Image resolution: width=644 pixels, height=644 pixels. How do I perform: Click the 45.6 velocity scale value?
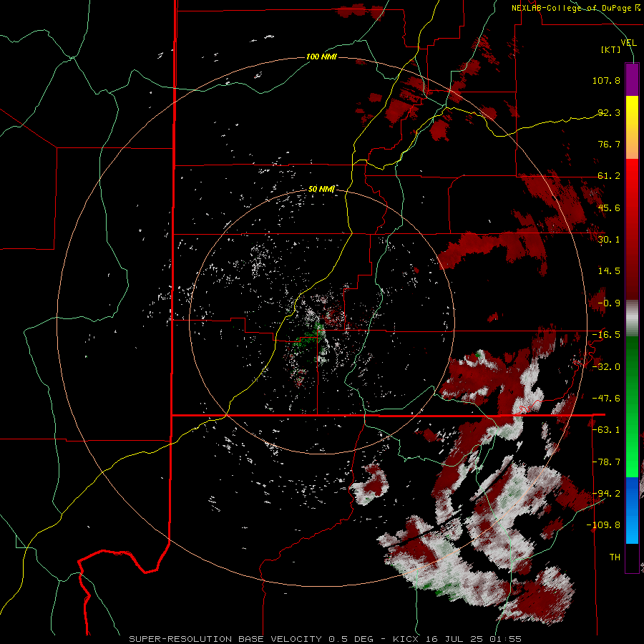pos(609,208)
